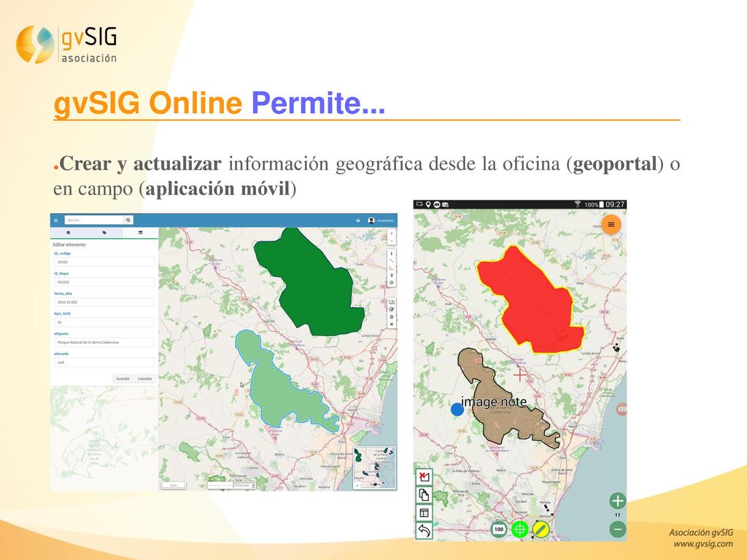Tap the blue image note point

457,410
